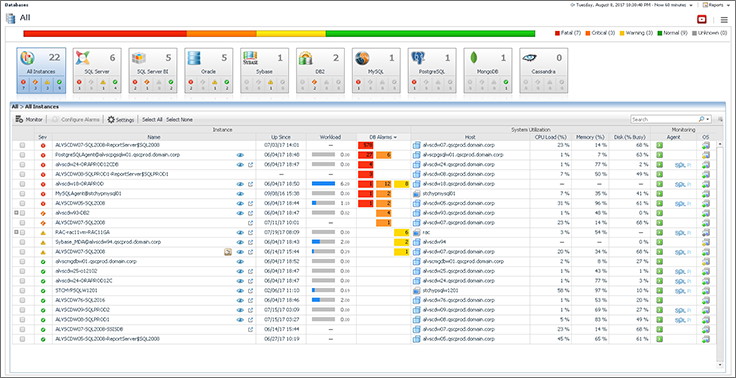Open Settings with the gear icon
Screen dimensions: 736x378
[x=121, y=120]
